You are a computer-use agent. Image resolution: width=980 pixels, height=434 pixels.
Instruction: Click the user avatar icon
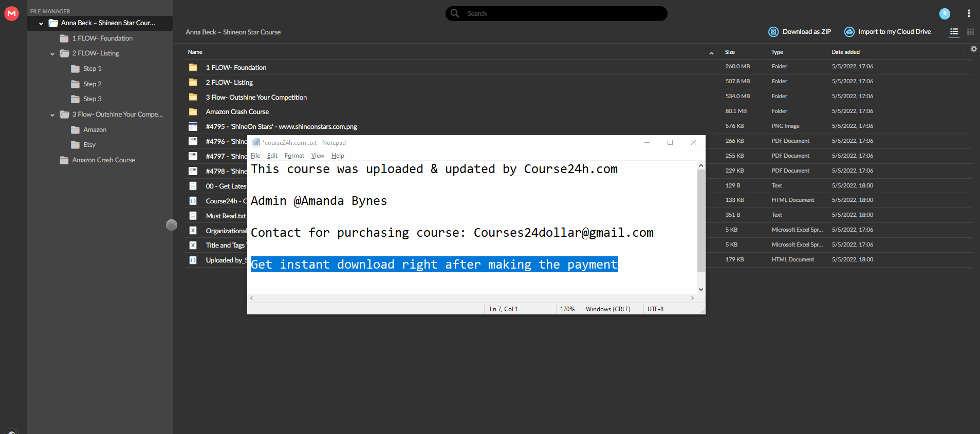coord(945,14)
